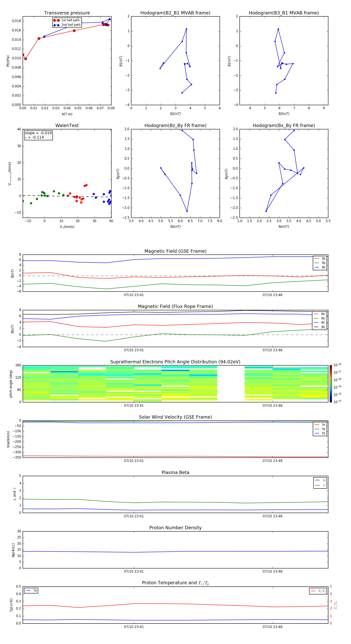Select the '2nd half path' legend entry
This screenshot has width=351, height=644.
(67, 25)
